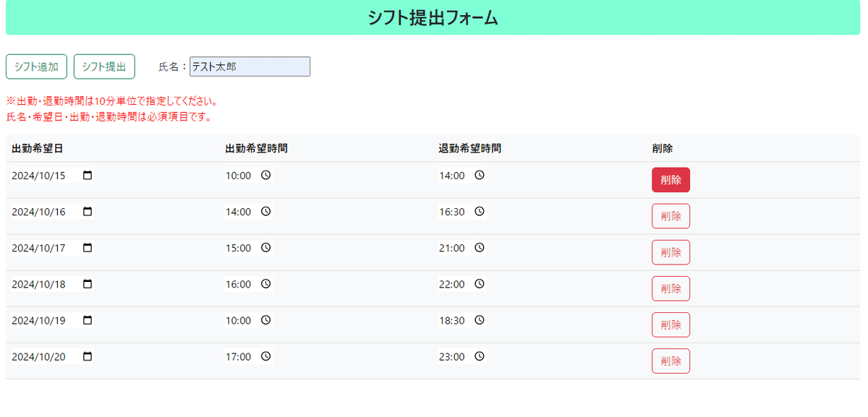Open clock picker for 17:00 start time
This screenshot has width=868, height=417.
pyautogui.click(x=265, y=356)
